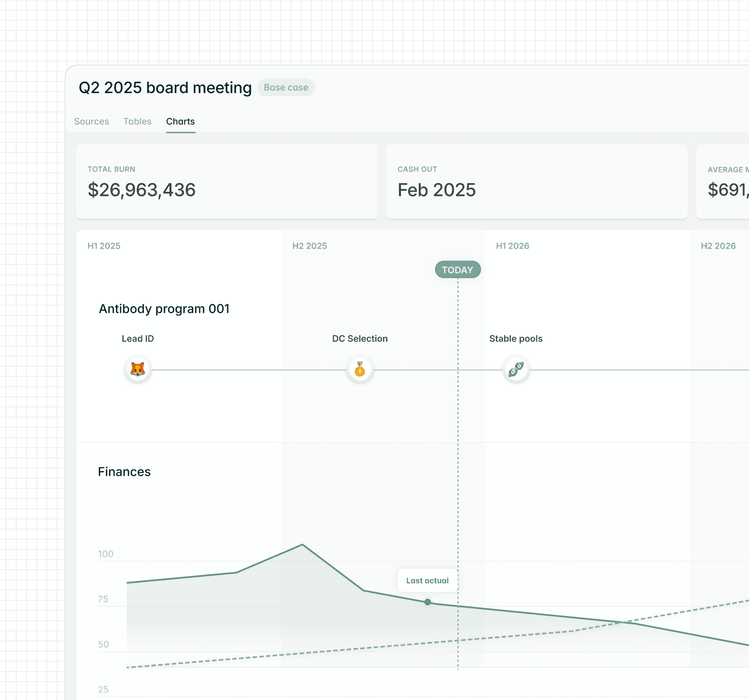Click the TODAY timeline marker
The width and height of the screenshot is (749, 700).
tap(457, 270)
